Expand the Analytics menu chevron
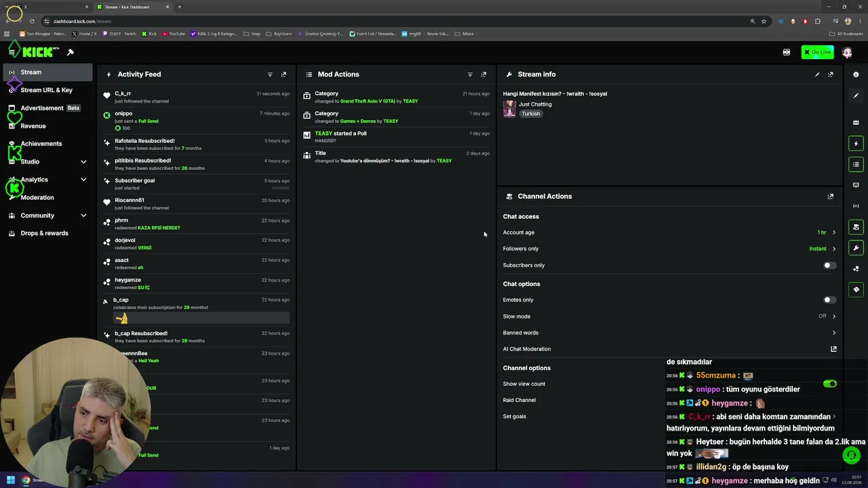 83,180
